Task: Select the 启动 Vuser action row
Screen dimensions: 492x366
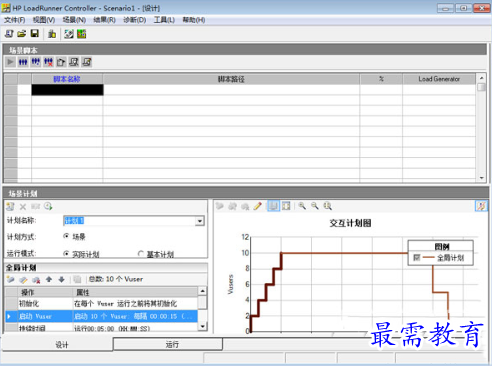Action: click(x=102, y=316)
